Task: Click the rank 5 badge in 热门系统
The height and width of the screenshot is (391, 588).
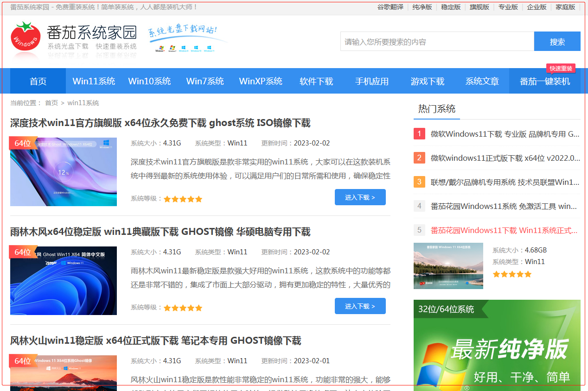Action: (x=419, y=230)
